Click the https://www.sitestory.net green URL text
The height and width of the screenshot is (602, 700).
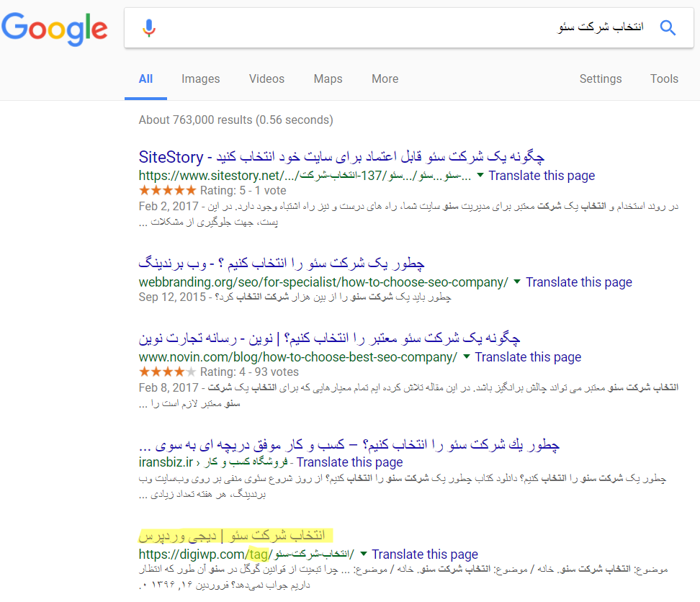point(305,176)
